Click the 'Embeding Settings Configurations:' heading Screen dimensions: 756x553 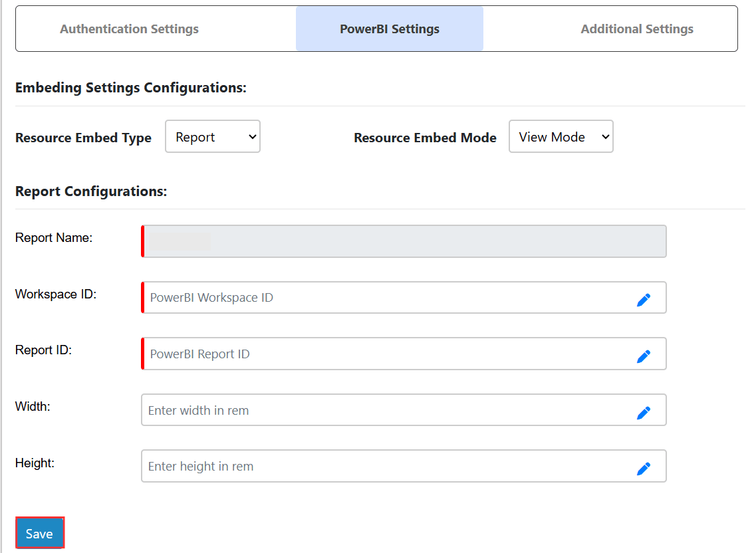[x=131, y=88]
